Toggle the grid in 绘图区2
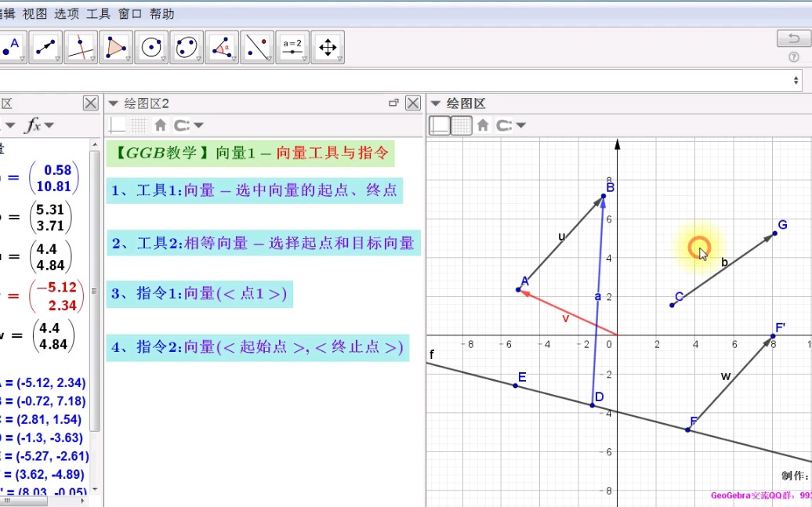 click(x=140, y=125)
